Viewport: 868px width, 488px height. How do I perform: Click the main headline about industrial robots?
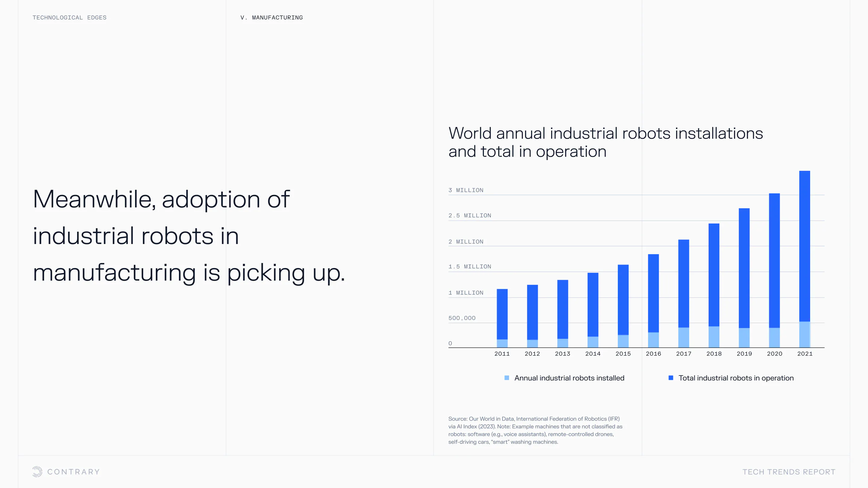189,236
